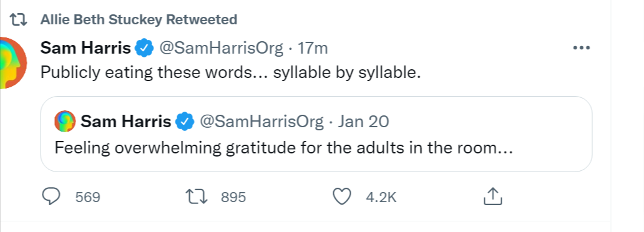
Task: Open Allie Beth Stuckey Retweeted link
Action: point(139,20)
